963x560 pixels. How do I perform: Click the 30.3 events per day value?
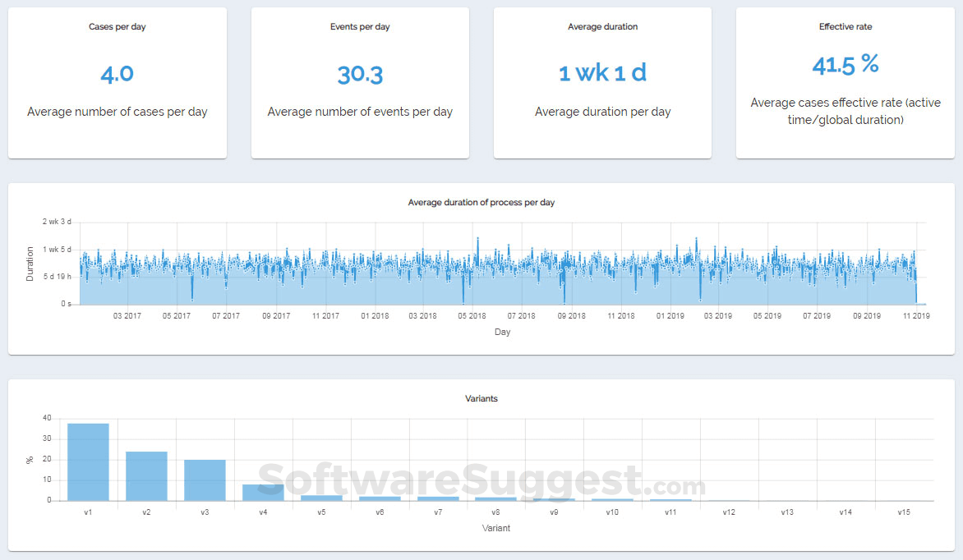[360, 73]
